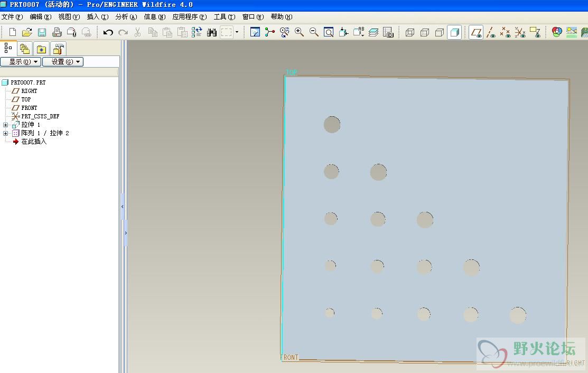Open the 插入(I) menu
This screenshot has height=373, width=588.
98,17
